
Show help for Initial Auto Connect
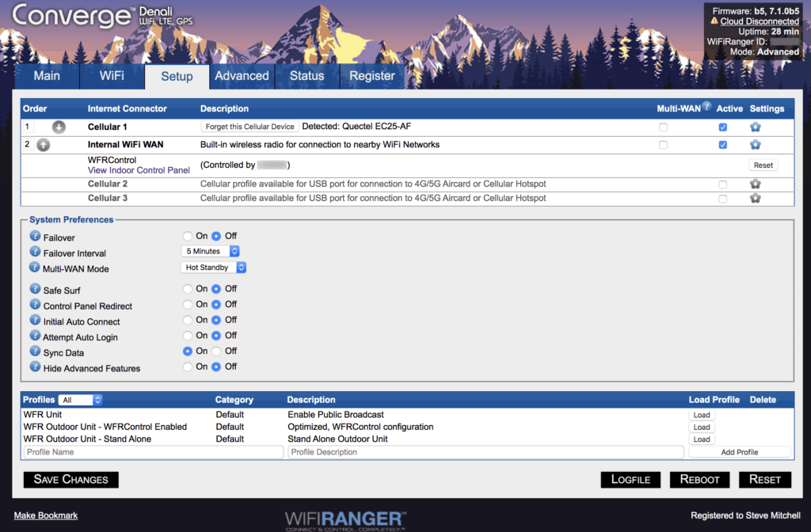pyautogui.click(x=35, y=320)
